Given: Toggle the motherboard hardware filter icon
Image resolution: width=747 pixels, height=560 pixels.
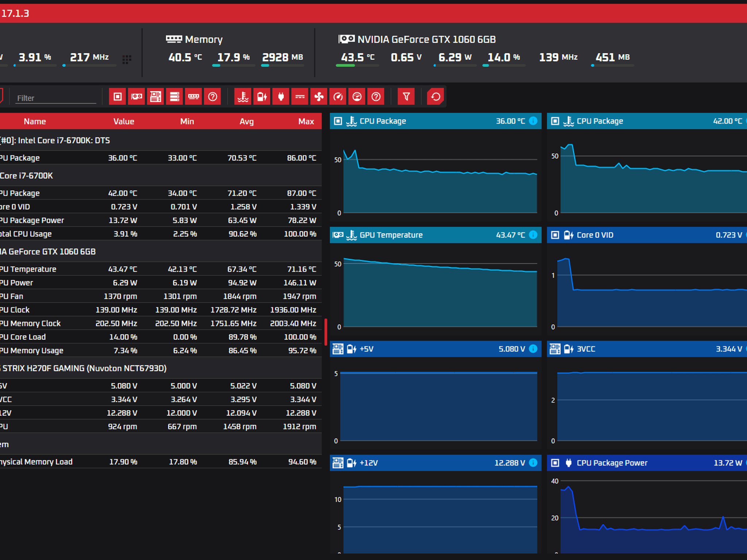Looking at the screenshot, I should tap(155, 97).
